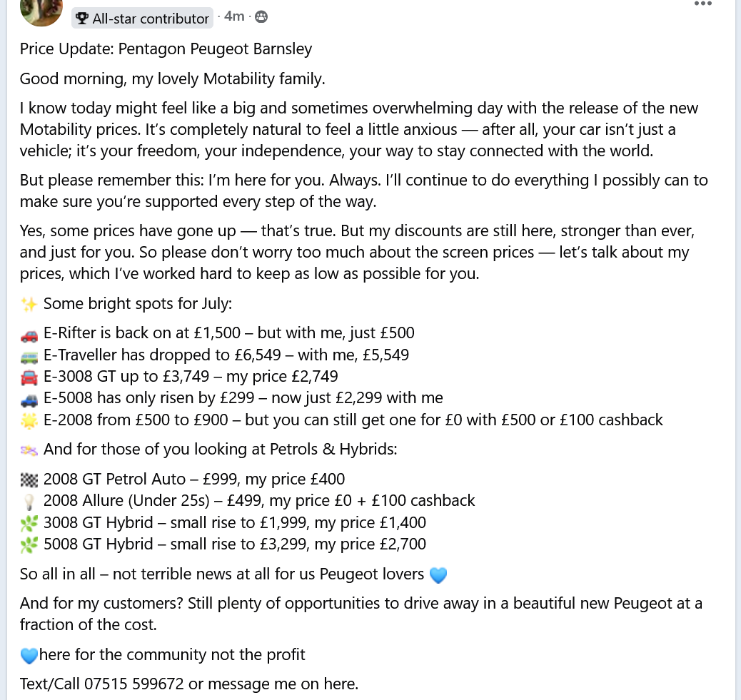Click the sun emoji beside E-2008
This screenshot has width=741, height=700.
[29, 420]
